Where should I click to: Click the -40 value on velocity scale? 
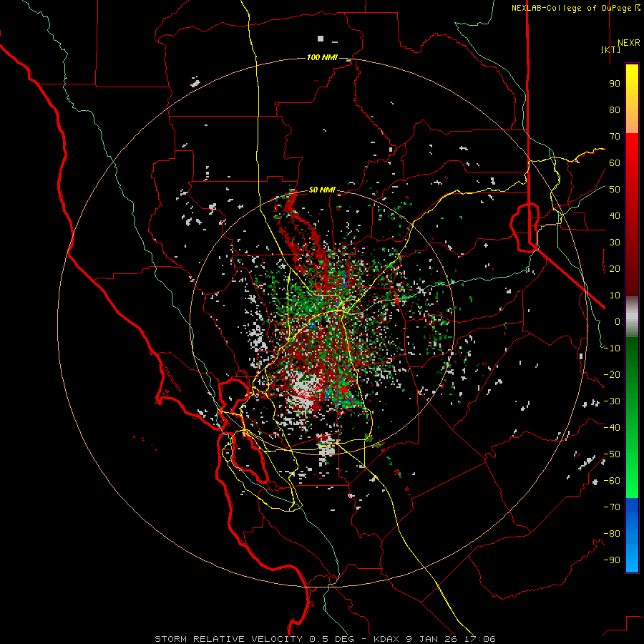(612, 428)
